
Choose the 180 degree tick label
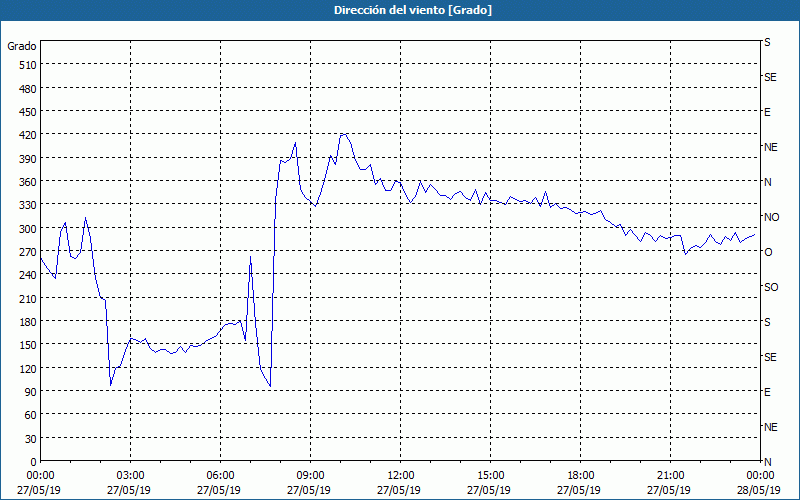pos(28,322)
